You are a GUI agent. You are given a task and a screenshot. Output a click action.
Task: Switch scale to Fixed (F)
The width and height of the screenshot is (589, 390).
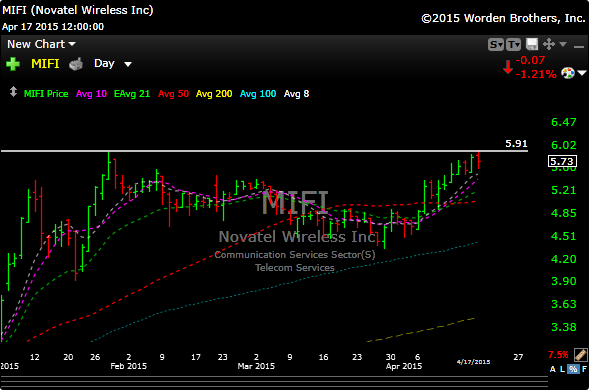click(584, 369)
